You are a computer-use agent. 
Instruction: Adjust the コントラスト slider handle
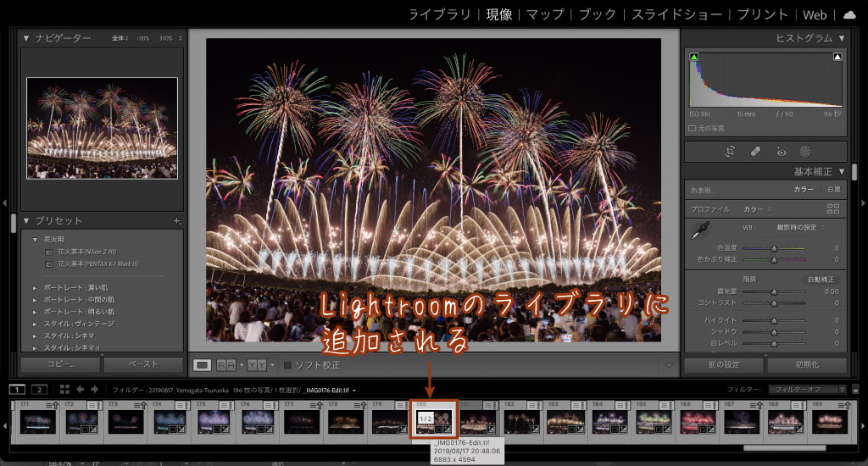coord(774,303)
